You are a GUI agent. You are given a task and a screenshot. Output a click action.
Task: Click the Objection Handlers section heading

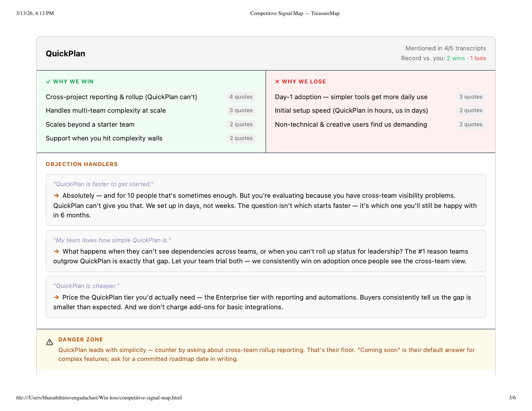[81, 164]
